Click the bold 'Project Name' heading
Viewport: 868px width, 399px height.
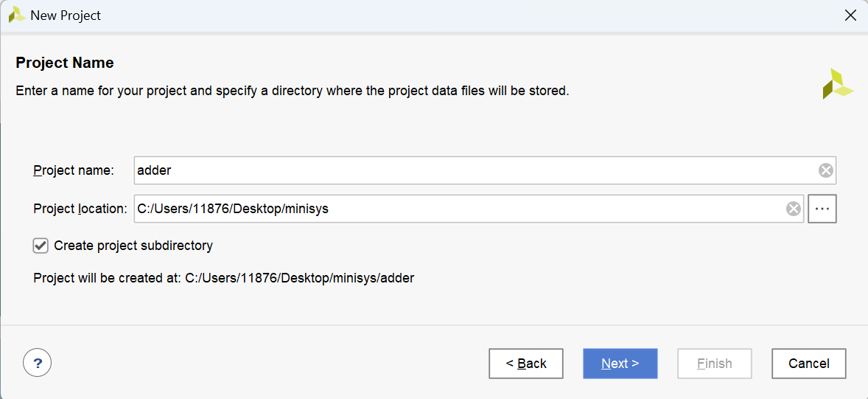pyautogui.click(x=65, y=63)
